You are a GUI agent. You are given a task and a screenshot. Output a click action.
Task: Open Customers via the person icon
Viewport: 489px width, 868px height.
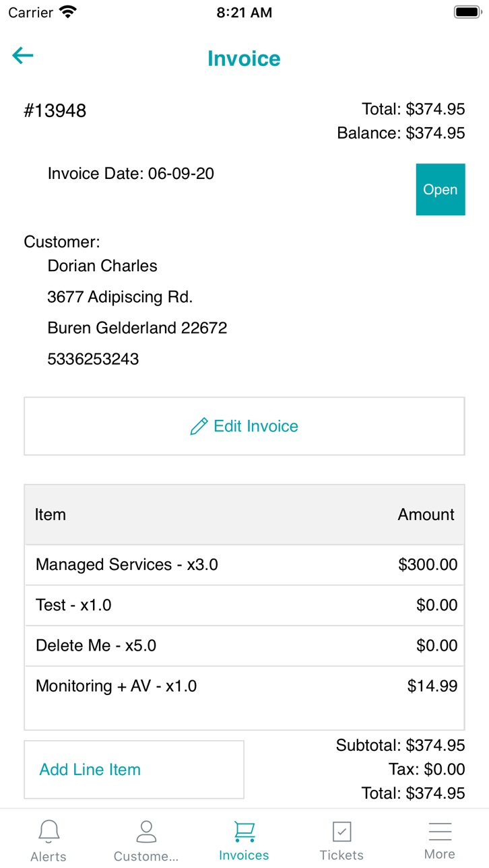pyautogui.click(x=146, y=832)
